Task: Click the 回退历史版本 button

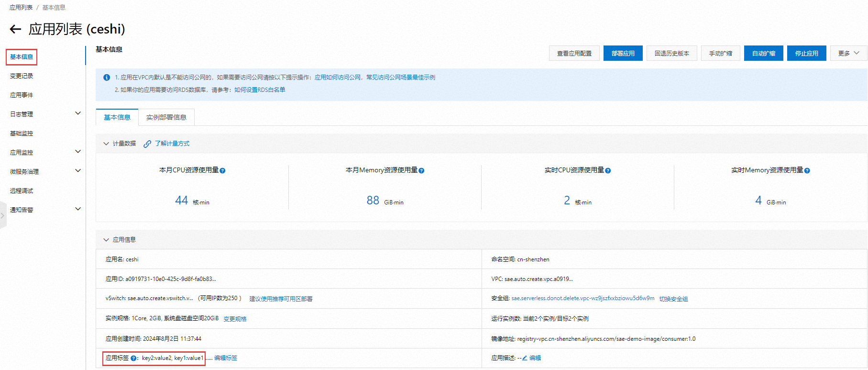Action: [672, 53]
